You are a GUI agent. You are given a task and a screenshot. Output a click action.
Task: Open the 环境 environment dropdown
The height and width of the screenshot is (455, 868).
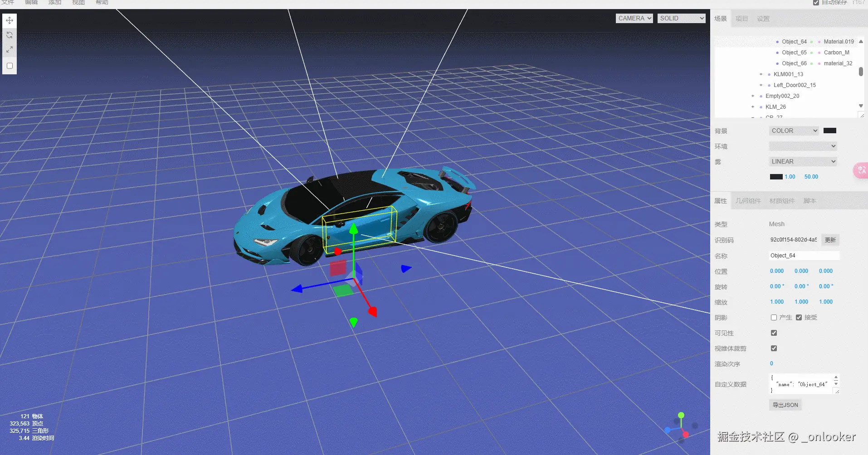[803, 146]
